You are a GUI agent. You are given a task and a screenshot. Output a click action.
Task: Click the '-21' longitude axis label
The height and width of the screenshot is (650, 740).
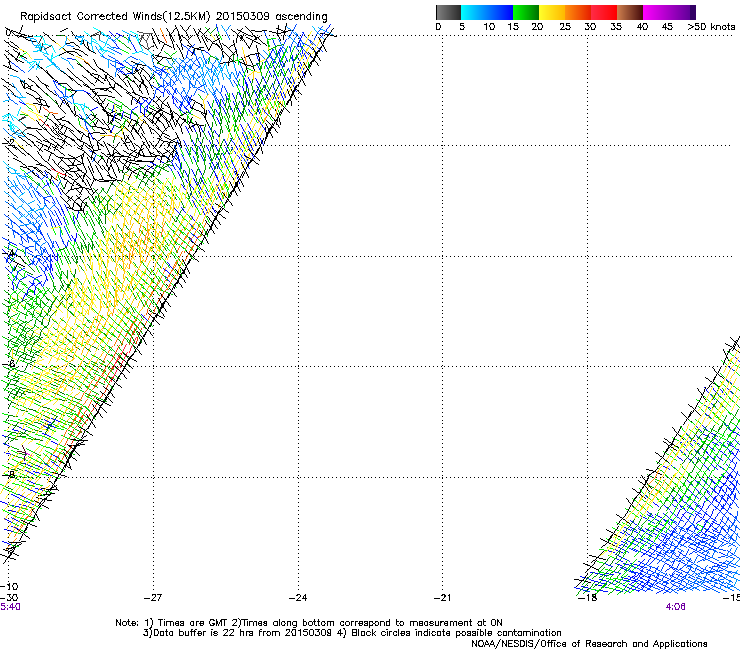pyautogui.click(x=442, y=598)
